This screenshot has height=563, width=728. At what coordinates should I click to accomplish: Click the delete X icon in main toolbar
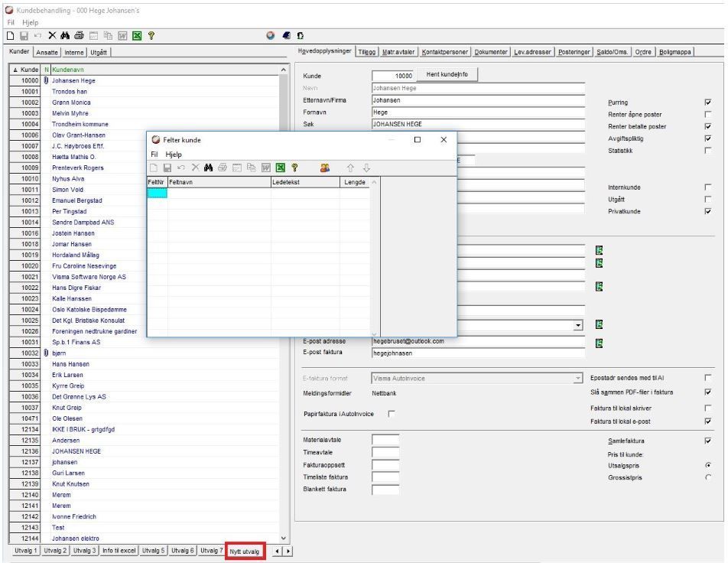pos(52,35)
